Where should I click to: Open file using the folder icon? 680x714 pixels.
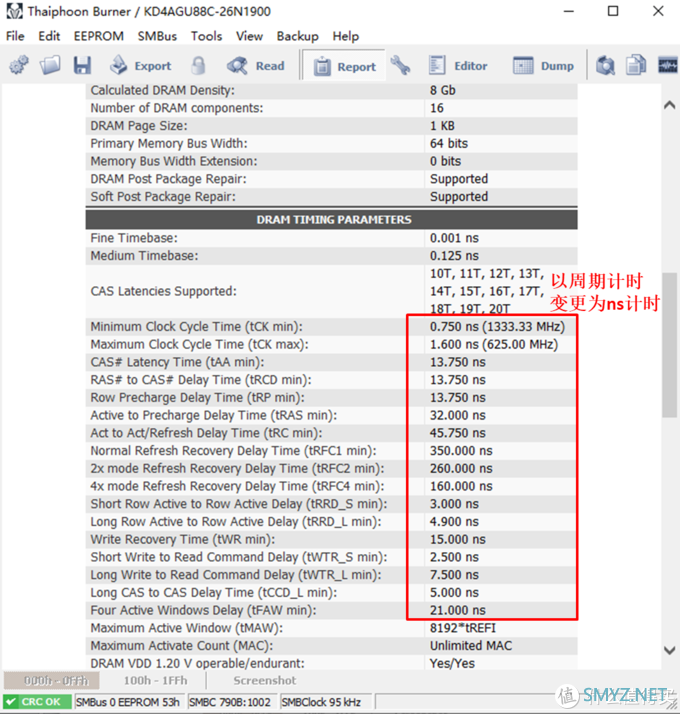tap(50, 66)
